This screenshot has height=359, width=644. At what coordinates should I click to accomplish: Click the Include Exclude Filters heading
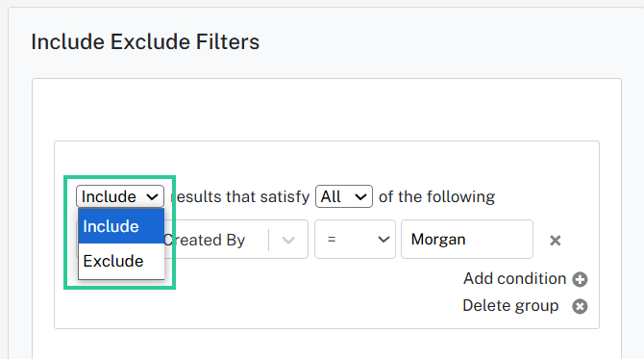click(x=145, y=42)
